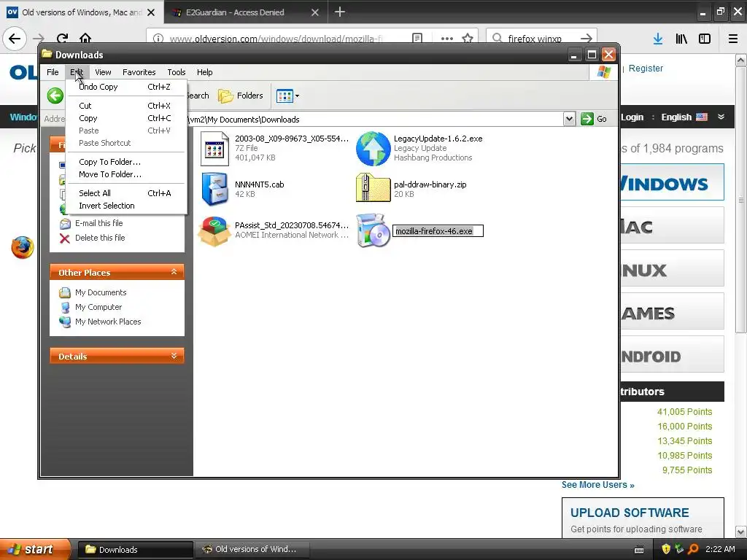Open the Folders toolbar button

pyautogui.click(x=241, y=96)
